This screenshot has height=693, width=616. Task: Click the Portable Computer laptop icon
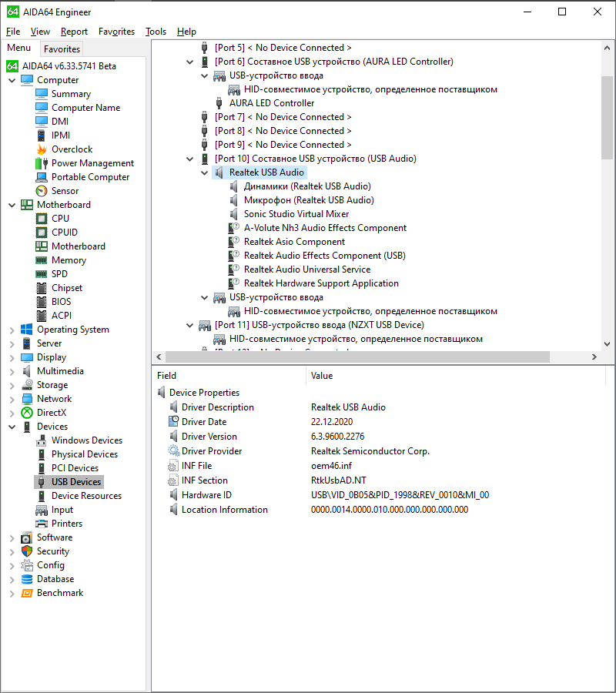click(42, 177)
